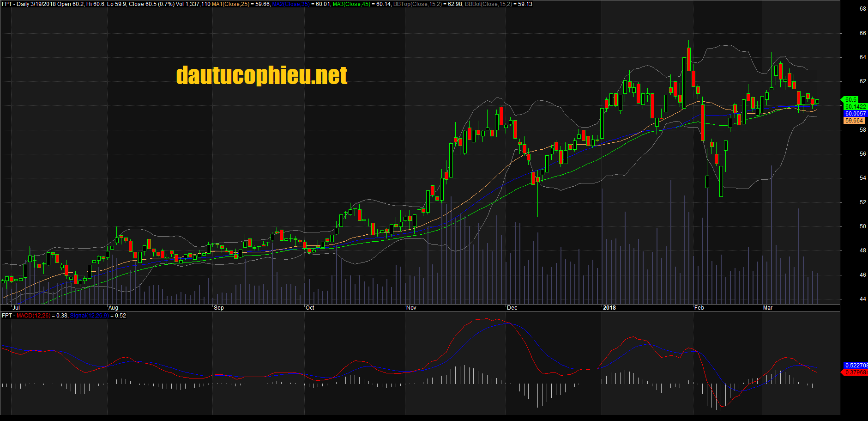The image size is (868, 421).
Task: Click the orange 59.664 price tag
Action: point(854,121)
